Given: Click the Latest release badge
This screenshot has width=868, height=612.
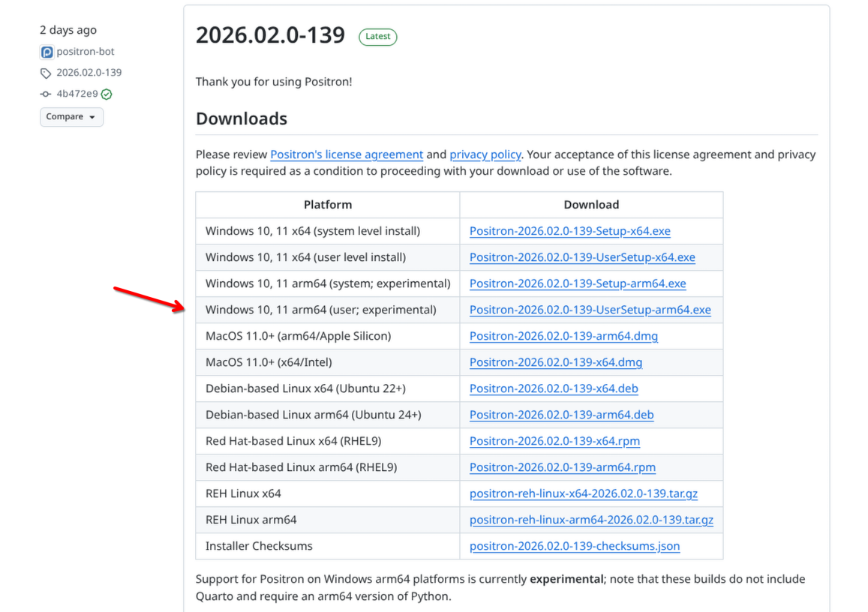Looking at the screenshot, I should [377, 36].
